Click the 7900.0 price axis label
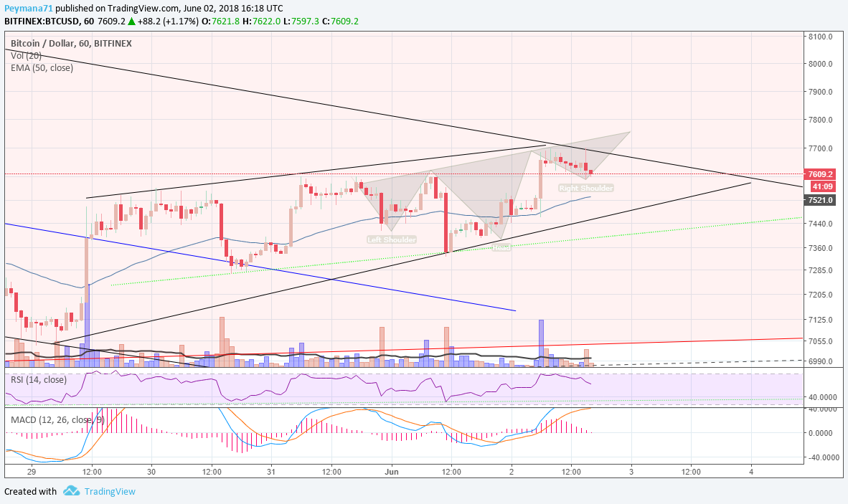The height and width of the screenshot is (504, 848). pyautogui.click(x=820, y=92)
